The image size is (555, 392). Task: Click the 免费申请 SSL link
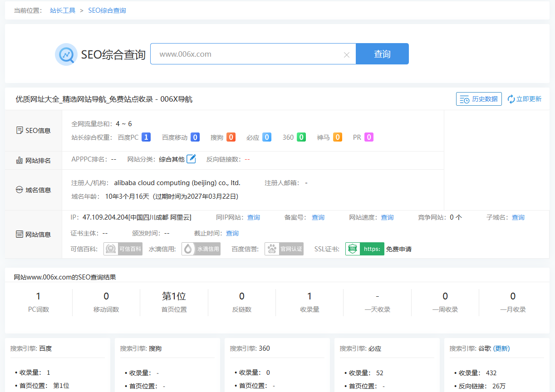click(x=399, y=249)
